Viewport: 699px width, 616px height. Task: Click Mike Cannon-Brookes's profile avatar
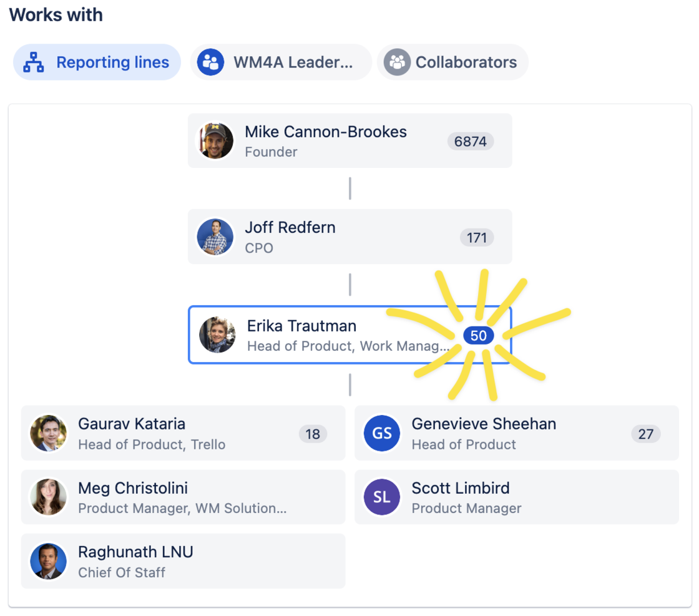tap(215, 140)
